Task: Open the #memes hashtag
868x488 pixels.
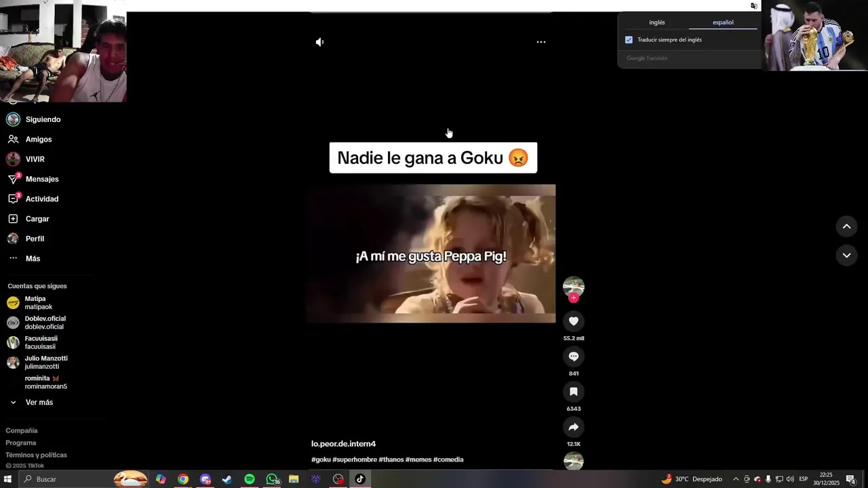Action: click(418, 460)
